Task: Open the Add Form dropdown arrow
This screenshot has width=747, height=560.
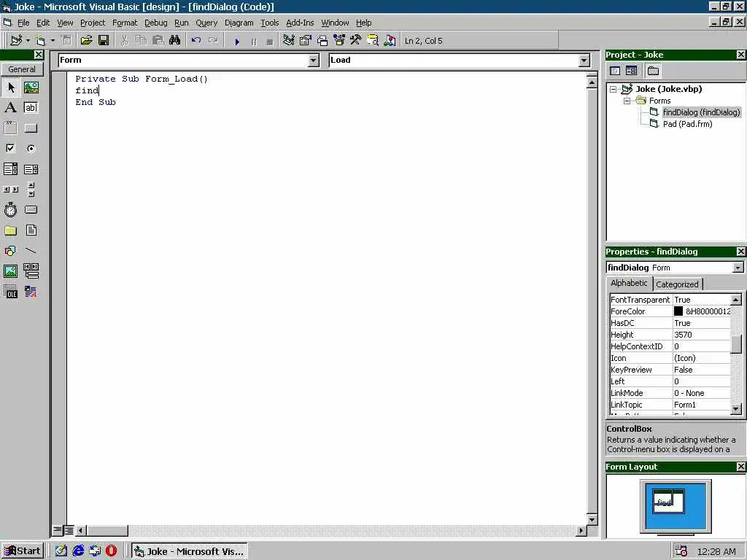Action: [x=53, y=41]
